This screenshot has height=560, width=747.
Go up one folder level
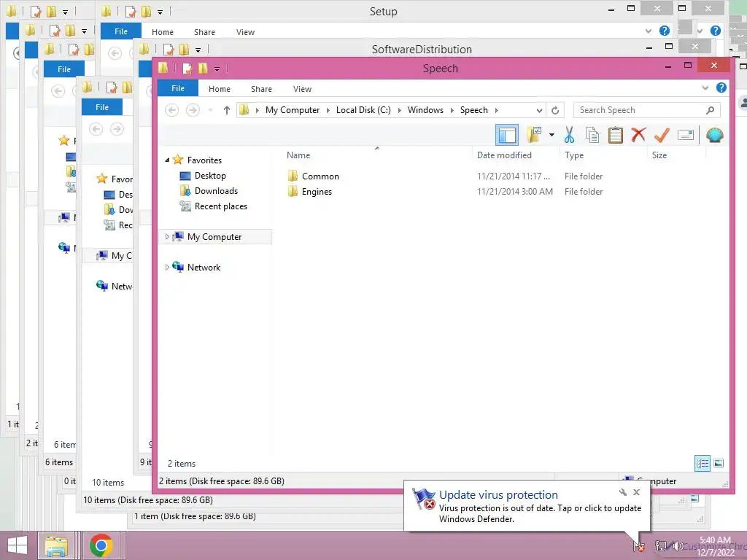227,110
